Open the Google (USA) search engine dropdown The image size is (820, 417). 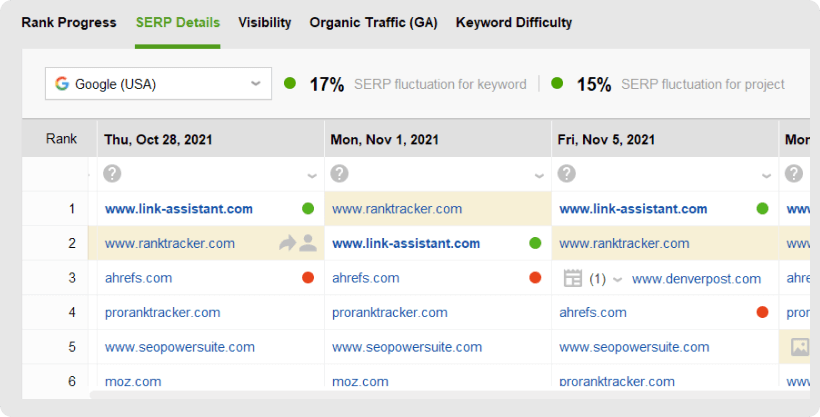[158, 84]
